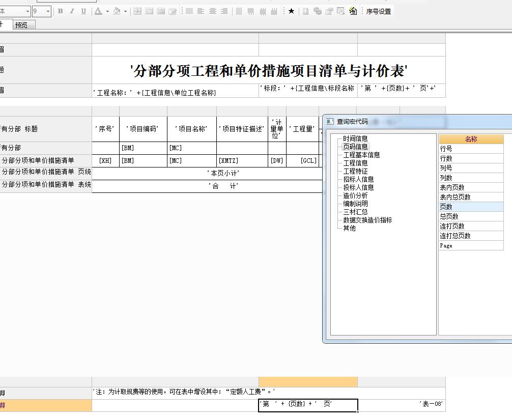Select 连打页数 in the name list
The width and height of the screenshot is (512, 420).
[x=471, y=227]
